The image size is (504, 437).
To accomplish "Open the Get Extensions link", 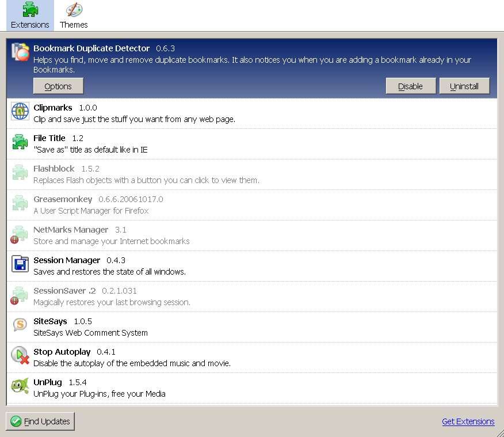I will [468, 421].
